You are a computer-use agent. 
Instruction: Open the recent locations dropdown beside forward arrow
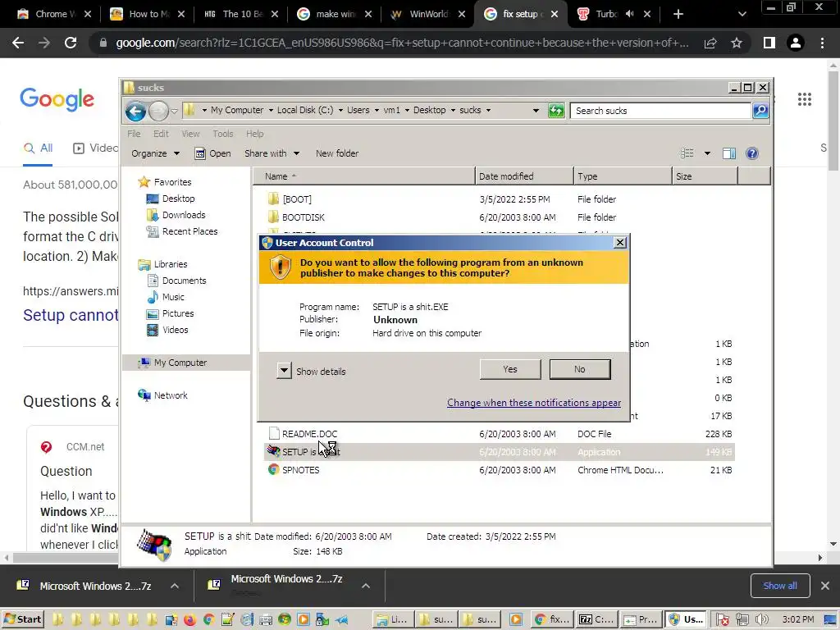tap(174, 111)
